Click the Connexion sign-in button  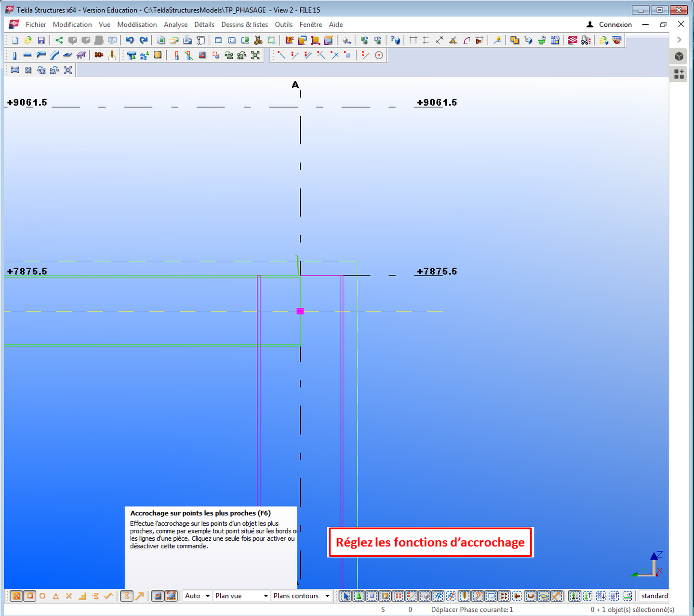pyautogui.click(x=609, y=25)
